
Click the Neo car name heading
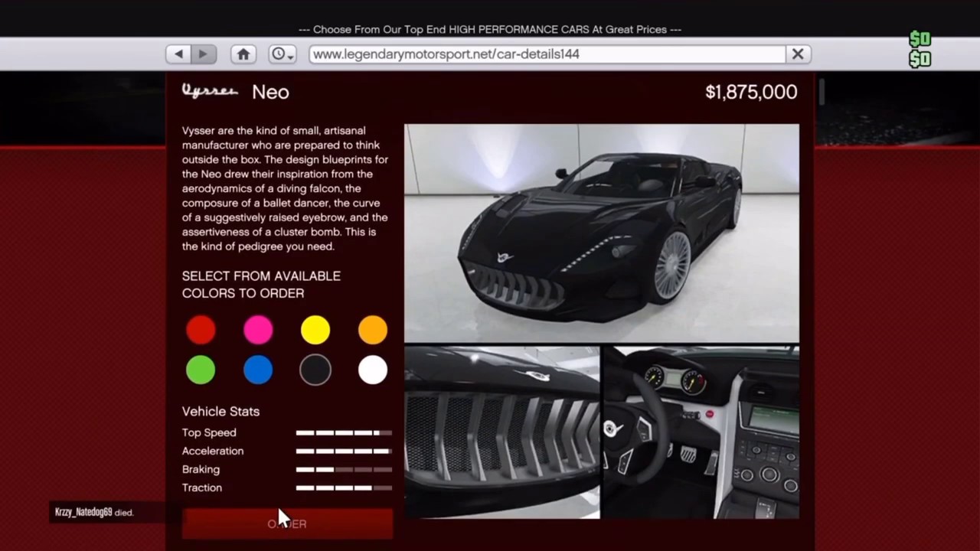[270, 92]
